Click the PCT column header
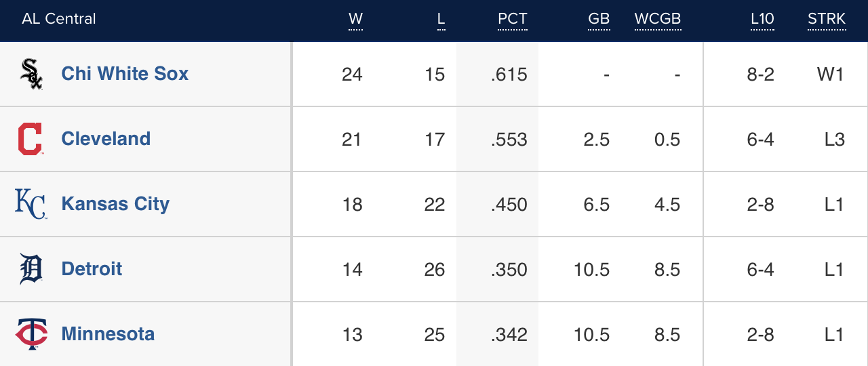Screen dimensions: 868x366 (x=512, y=19)
